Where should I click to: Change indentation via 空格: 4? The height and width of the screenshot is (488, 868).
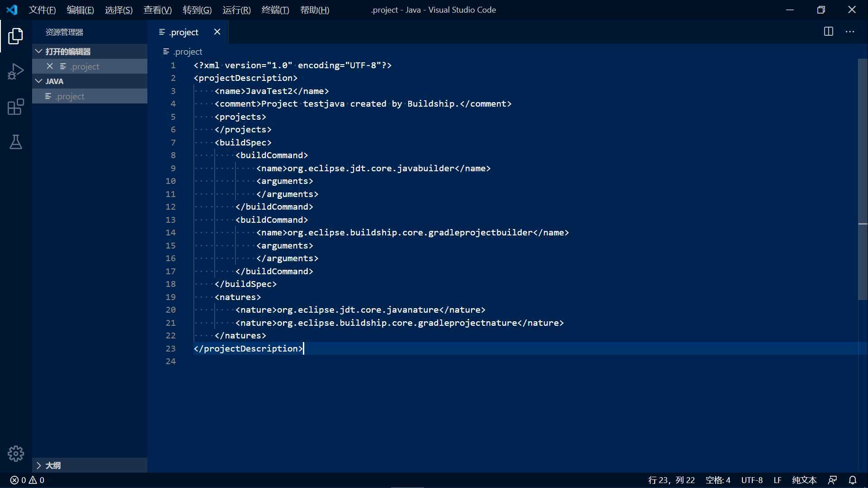point(718,480)
